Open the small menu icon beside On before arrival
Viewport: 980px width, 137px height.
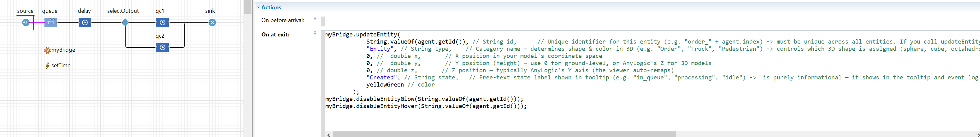[315, 19]
